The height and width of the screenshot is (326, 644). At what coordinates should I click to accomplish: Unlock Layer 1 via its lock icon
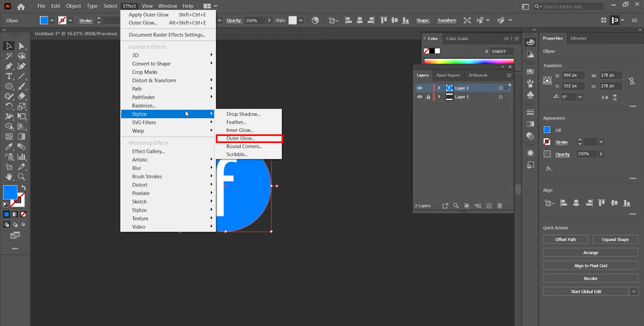pyautogui.click(x=428, y=97)
